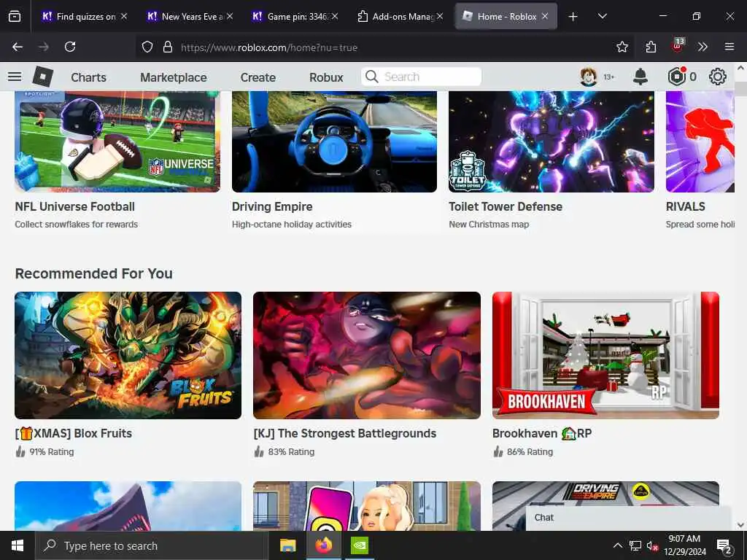
Task: Open Driving Empire thumbnail in bottom row
Action: click(605, 506)
